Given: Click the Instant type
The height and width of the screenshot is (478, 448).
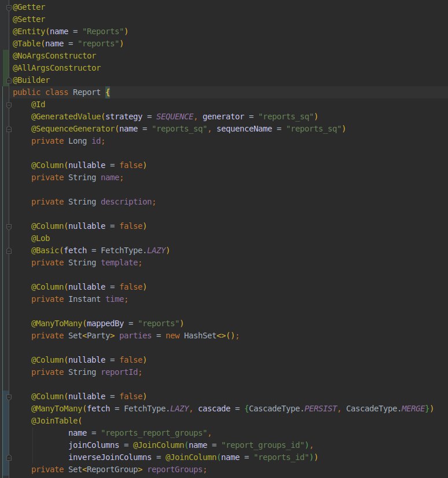Looking at the screenshot, I should (85, 300).
